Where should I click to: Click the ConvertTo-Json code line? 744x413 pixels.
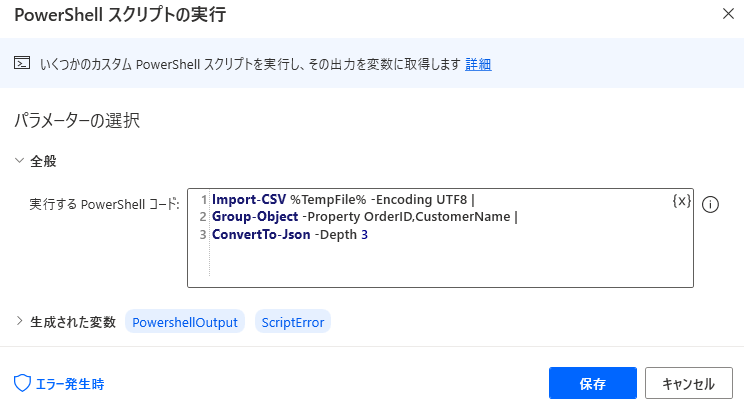click(289, 235)
